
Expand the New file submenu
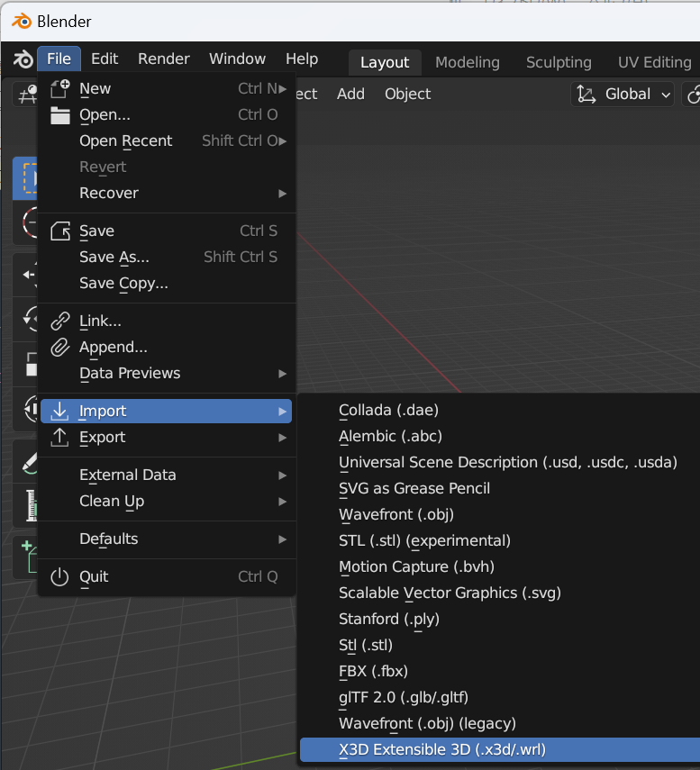tap(167, 89)
